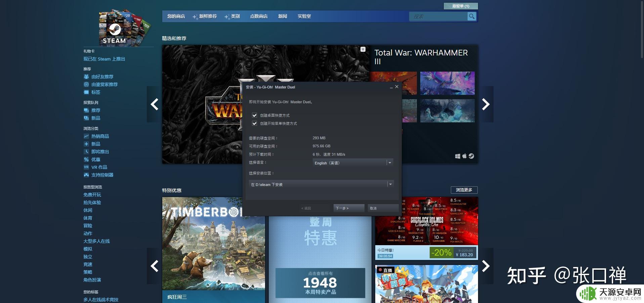Click the 策略 strategy genre link
The width and height of the screenshot is (644, 303).
pos(88,272)
